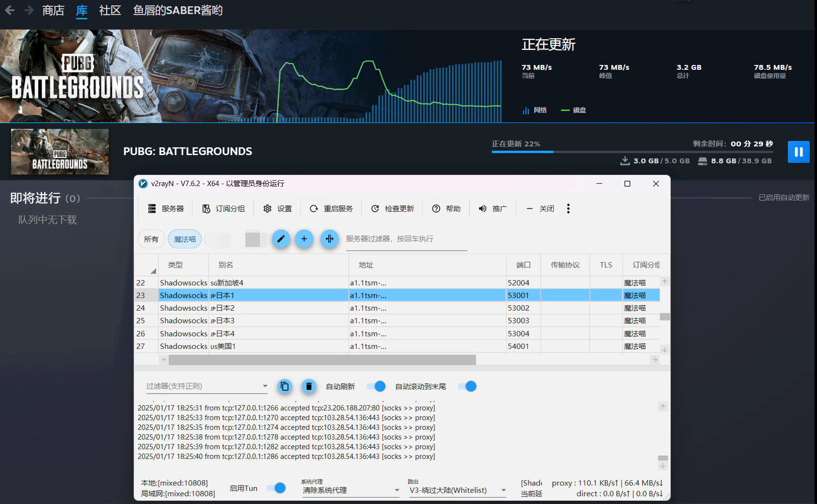The image size is (817, 504).
Task: Go forward with Steam's forward arrow
Action: coord(29,10)
